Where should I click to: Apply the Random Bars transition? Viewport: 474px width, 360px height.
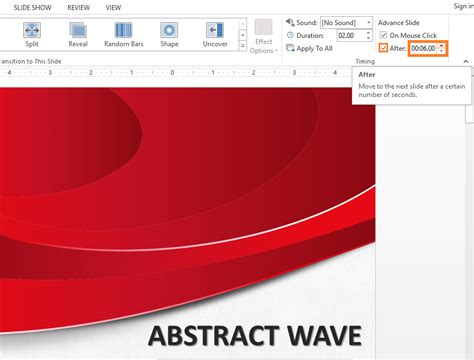pyautogui.click(x=124, y=35)
